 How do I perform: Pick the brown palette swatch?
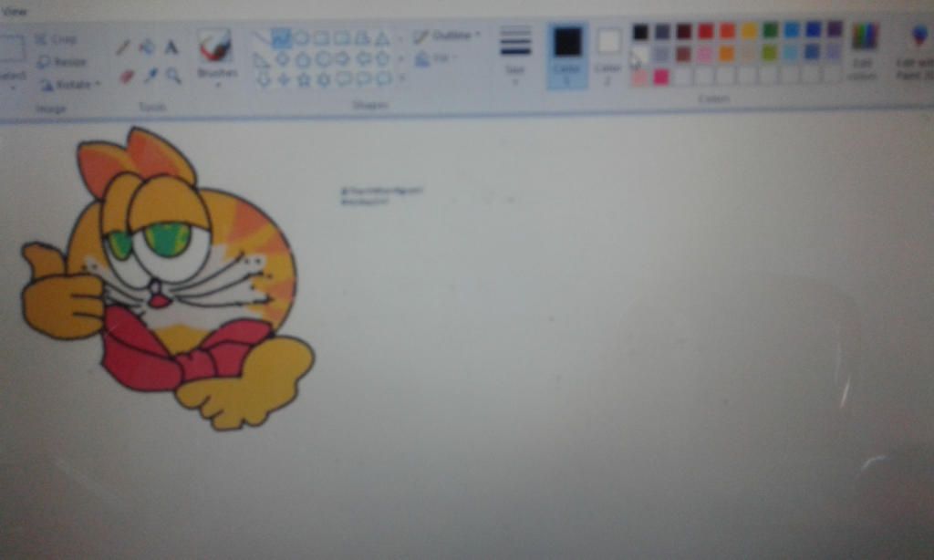tap(684, 54)
